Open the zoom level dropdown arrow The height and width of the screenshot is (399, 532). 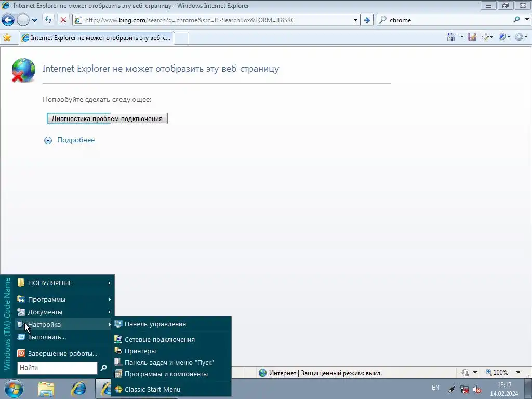coord(518,373)
